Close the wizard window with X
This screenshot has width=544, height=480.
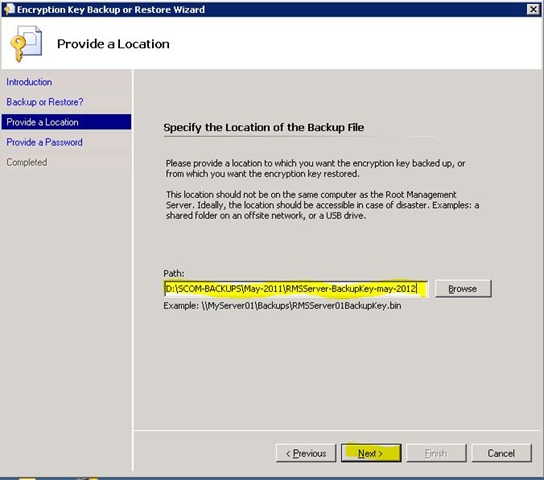(533, 9)
